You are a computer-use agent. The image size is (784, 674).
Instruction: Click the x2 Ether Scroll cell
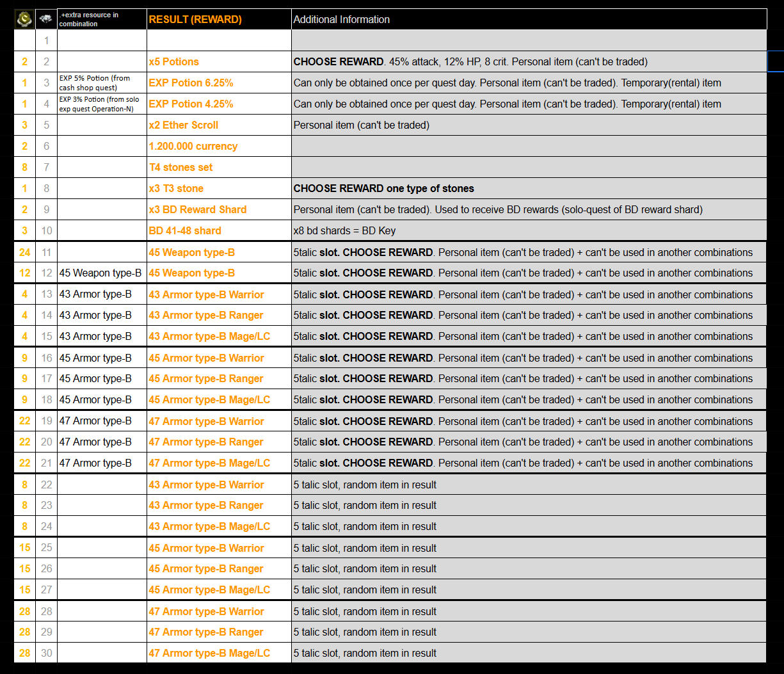point(184,125)
